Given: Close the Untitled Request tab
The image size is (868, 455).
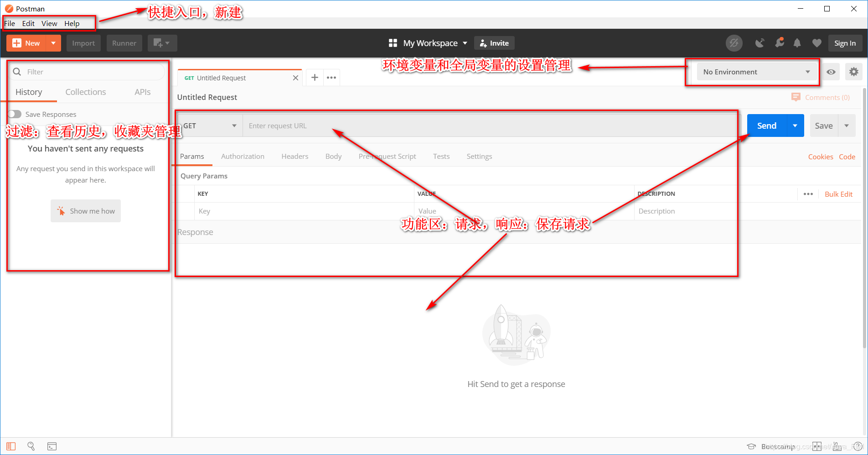Looking at the screenshot, I should 295,78.
